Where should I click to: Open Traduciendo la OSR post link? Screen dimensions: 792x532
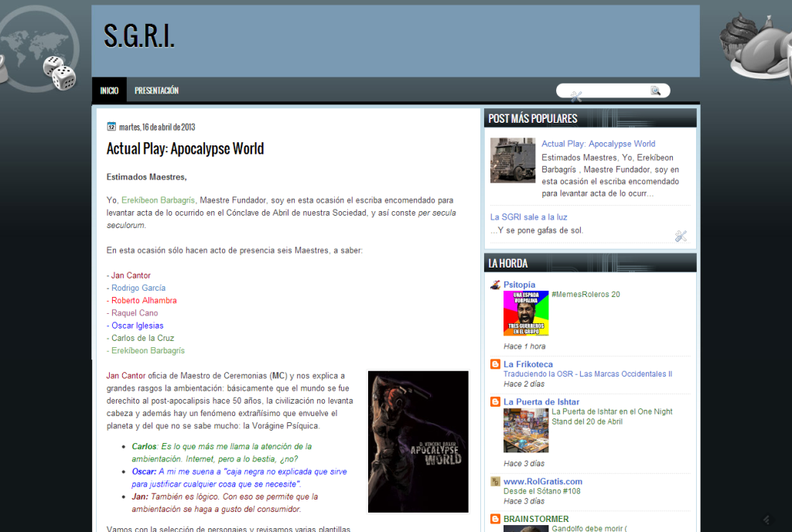tap(588, 374)
